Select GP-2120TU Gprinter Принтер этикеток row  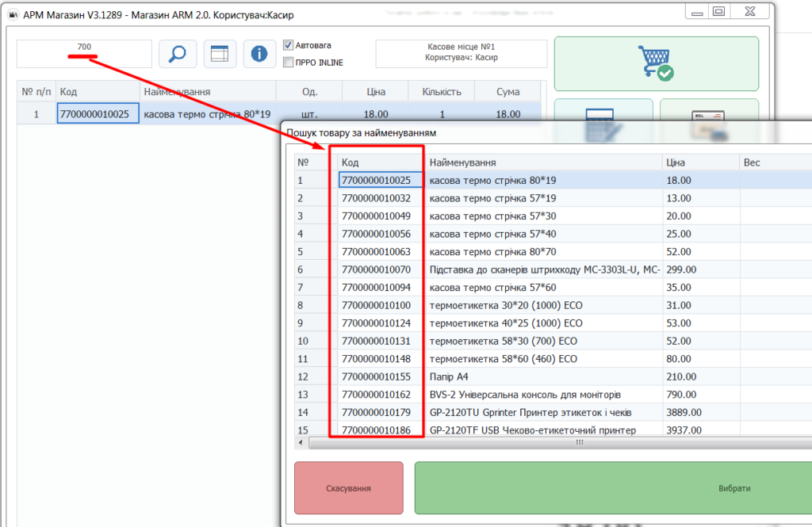point(553,413)
